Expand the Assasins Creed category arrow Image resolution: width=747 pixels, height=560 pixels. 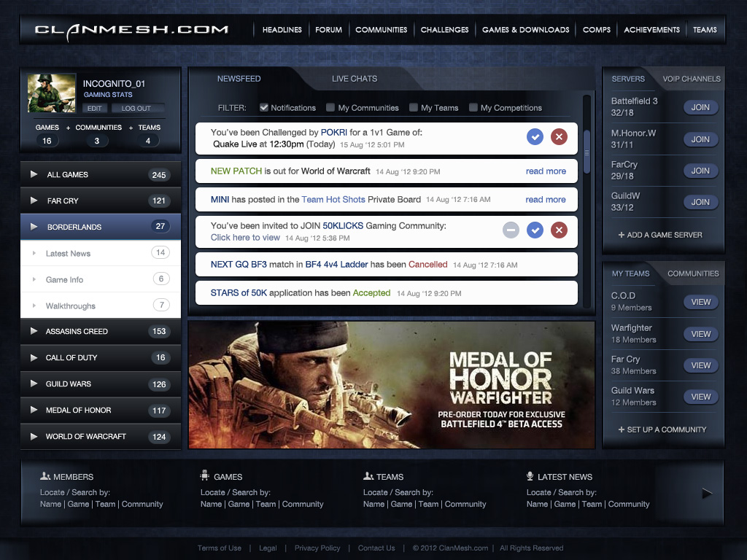click(34, 331)
